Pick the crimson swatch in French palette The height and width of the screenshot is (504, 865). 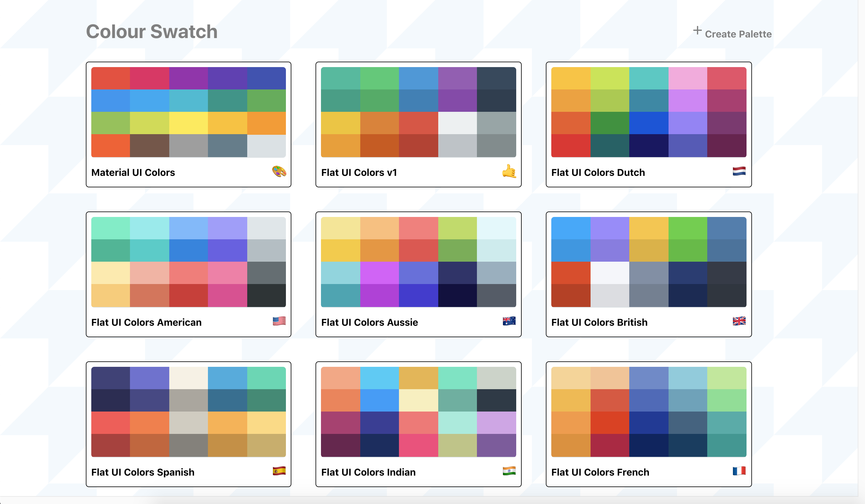pos(610,445)
